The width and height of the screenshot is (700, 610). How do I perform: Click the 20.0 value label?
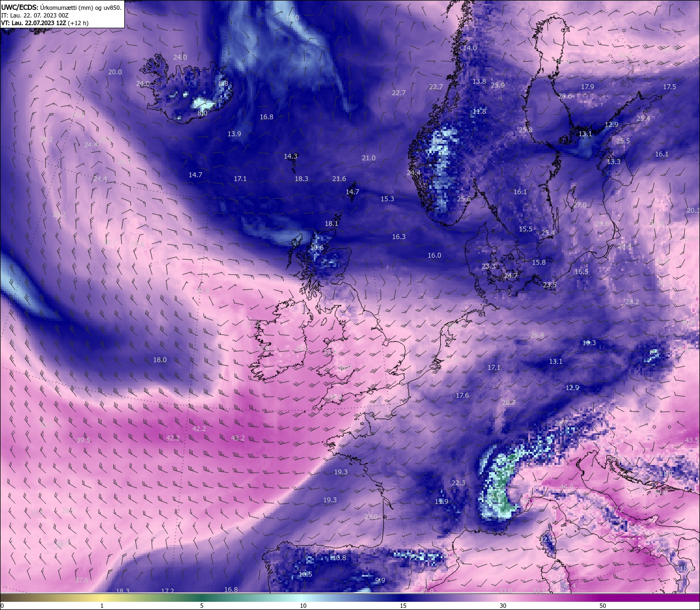tap(115, 72)
